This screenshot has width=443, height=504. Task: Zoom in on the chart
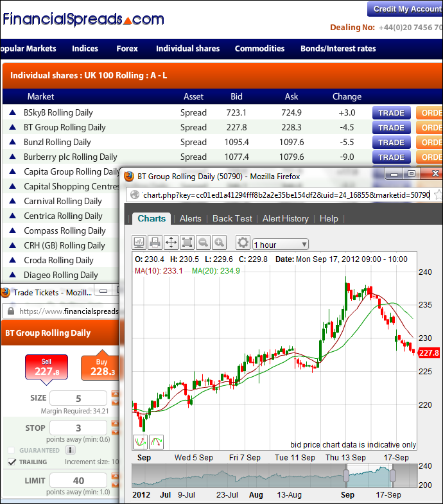[x=220, y=242]
